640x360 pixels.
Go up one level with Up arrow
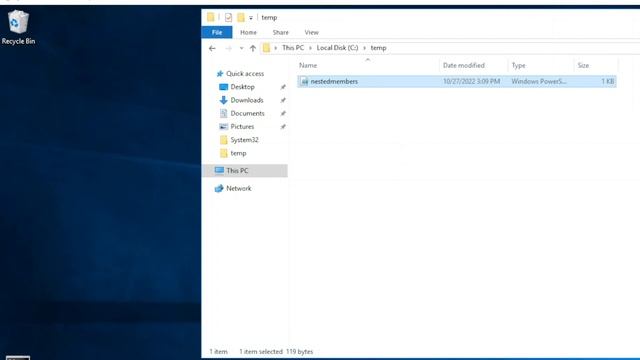[x=253, y=48]
